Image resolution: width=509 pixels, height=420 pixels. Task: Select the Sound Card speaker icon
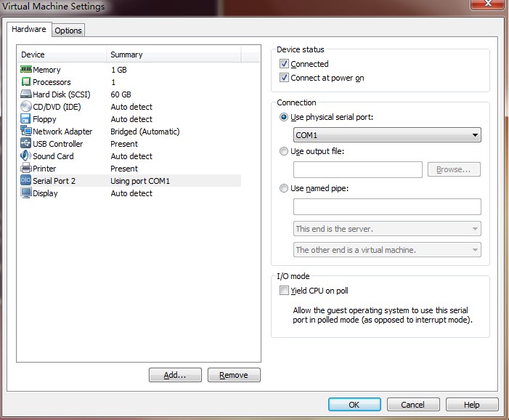(26, 156)
